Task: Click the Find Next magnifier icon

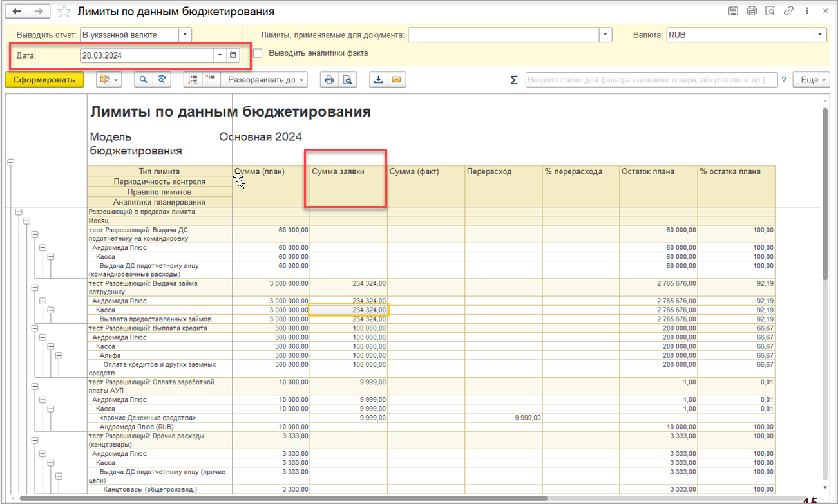Action: pos(162,80)
